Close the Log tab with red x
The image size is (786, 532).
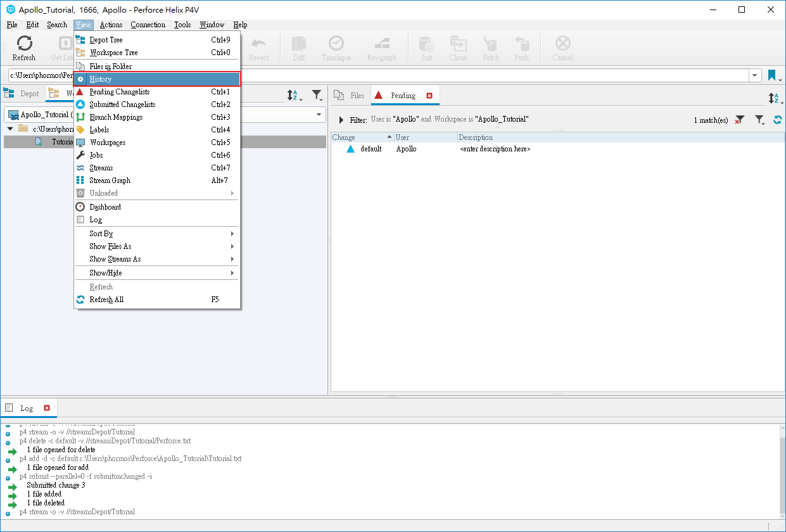coord(47,408)
